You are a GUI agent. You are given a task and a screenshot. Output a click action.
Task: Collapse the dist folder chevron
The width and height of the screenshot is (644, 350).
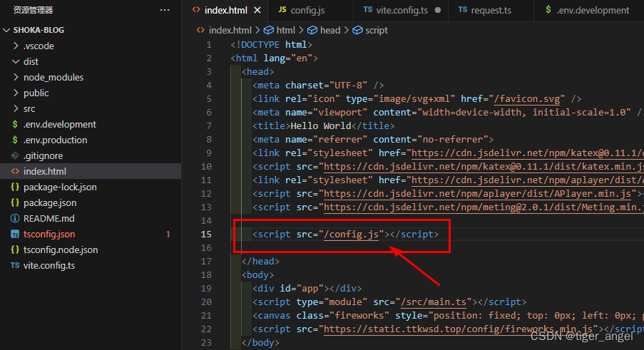(16, 61)
